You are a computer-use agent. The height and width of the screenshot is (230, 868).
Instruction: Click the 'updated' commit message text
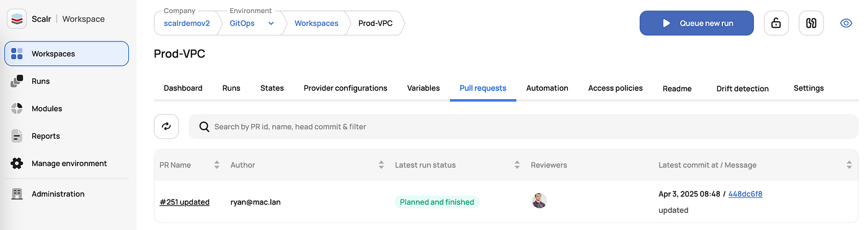point(673,210)
